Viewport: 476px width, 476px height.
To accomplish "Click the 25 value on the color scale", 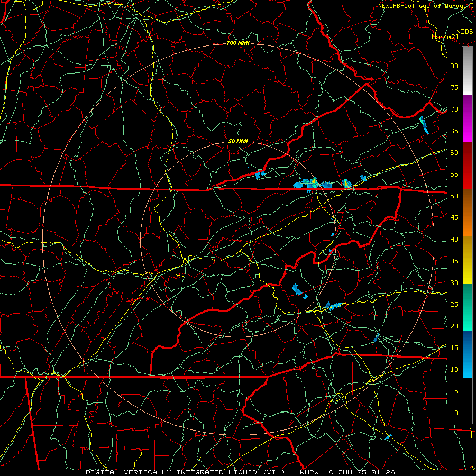I will pos(454,305).
